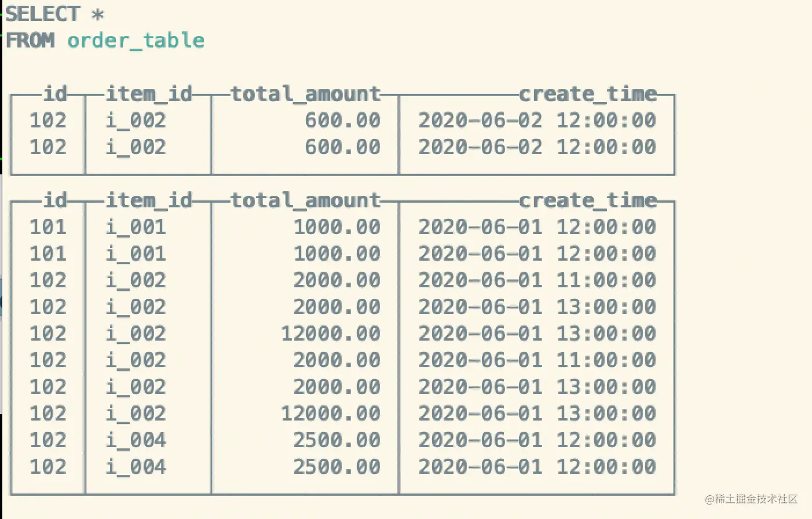The width and height of the screenshot is (812, 519).
Task: Click item_id header above the i_001 values
Action: [x=149, y=200]
